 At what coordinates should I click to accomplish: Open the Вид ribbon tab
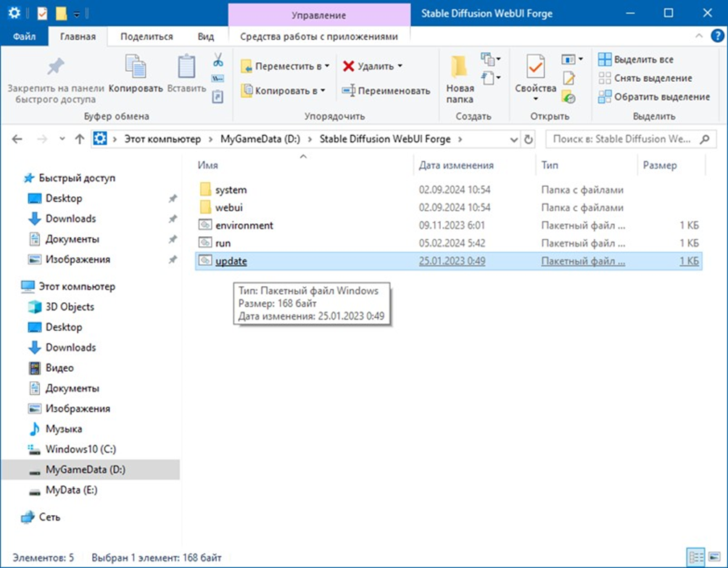point(206,36)
